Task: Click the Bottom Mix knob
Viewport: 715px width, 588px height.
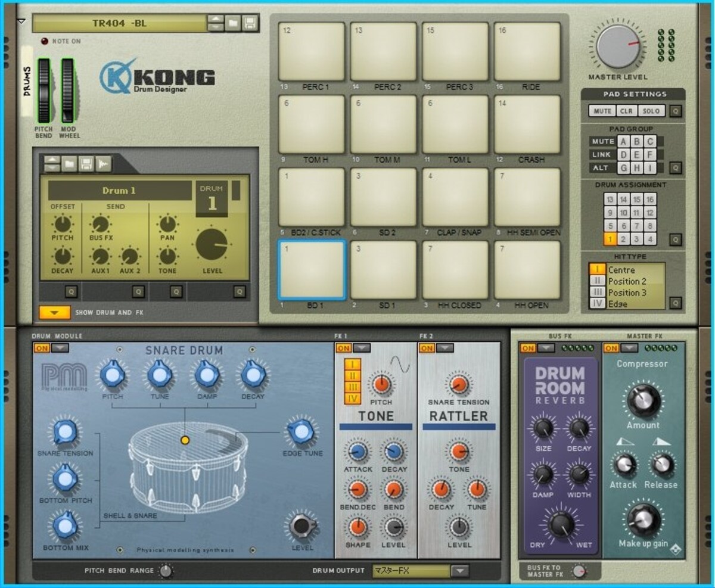Action: pos(66,525)
